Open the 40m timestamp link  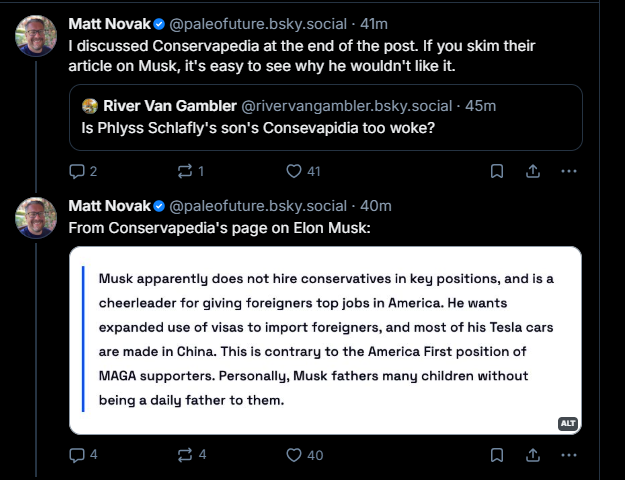[x=375, y=206]
